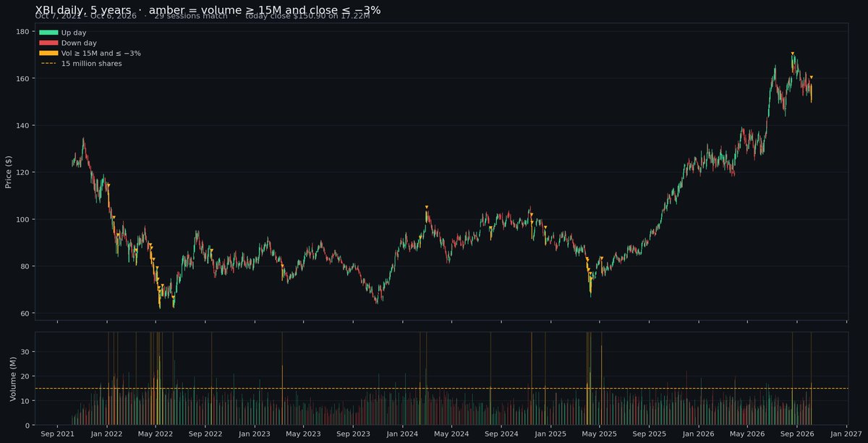Click the 'Jan 2026' date axis label
The image size is (868, 443).
[x=697, y=435]
